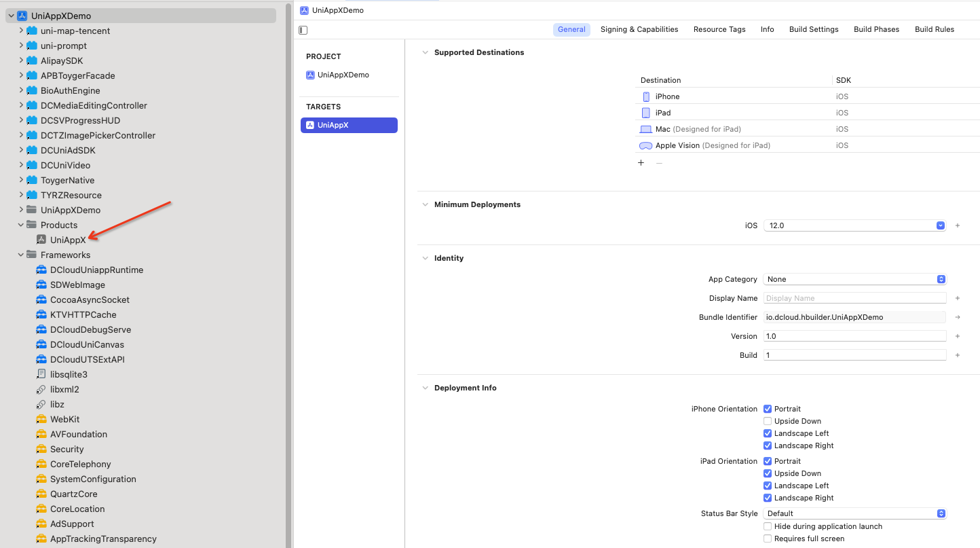This screenshot has width=980, height=548.
Task: Click the DCloudUTSExtAPI framework icon
Action: [41, 359]
